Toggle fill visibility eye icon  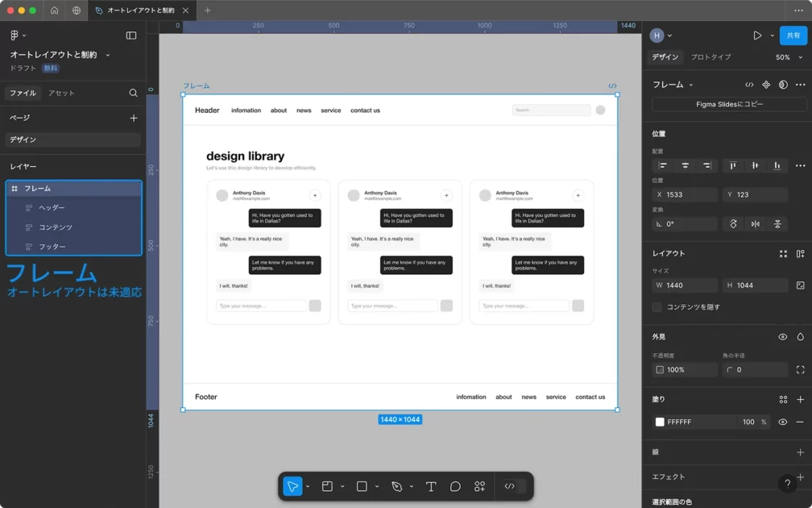[x=782, y=422]
